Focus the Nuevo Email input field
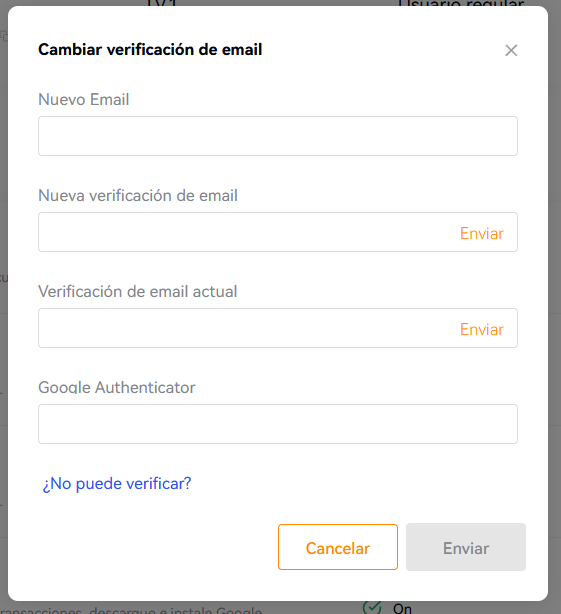Viewport: 561px width, 614px height. tap(278, 136)
